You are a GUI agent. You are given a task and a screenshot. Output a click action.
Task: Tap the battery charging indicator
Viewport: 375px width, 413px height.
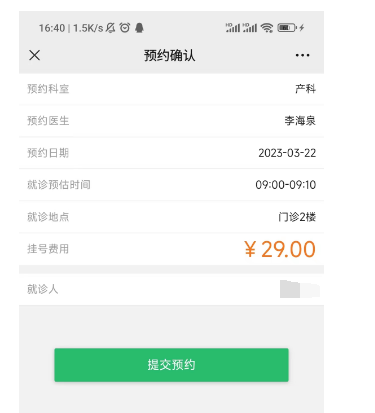pyautogui.click(x=291, y=28)
